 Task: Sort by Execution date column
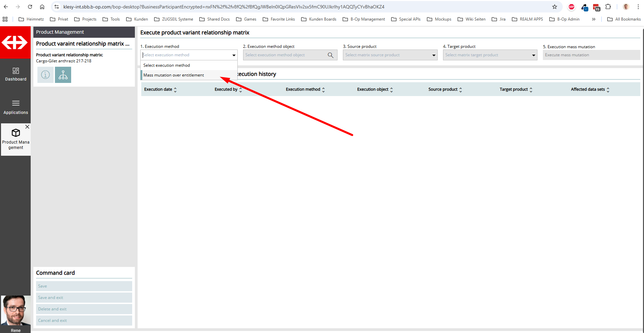pyautogui.click(x=175, y=90)
